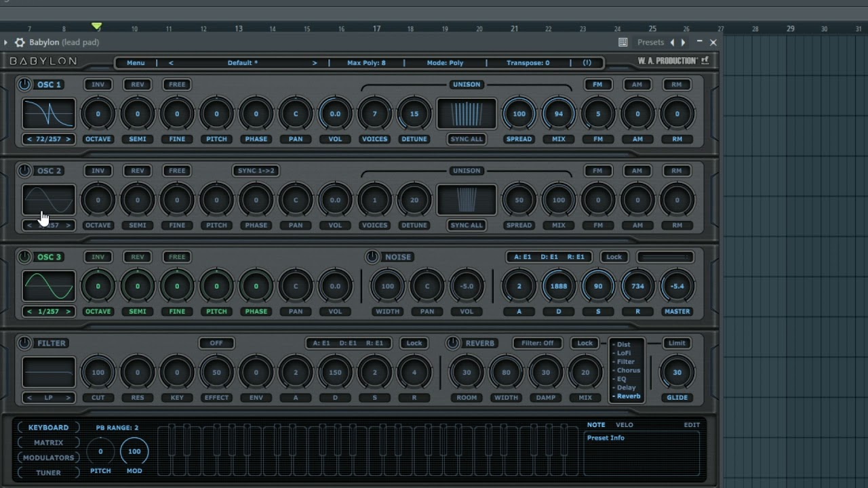Viewport: 868px width, 488px height.
Task: Open the Transpose: 0 selector
Action: pyautogui.click(x=528, y=62)
